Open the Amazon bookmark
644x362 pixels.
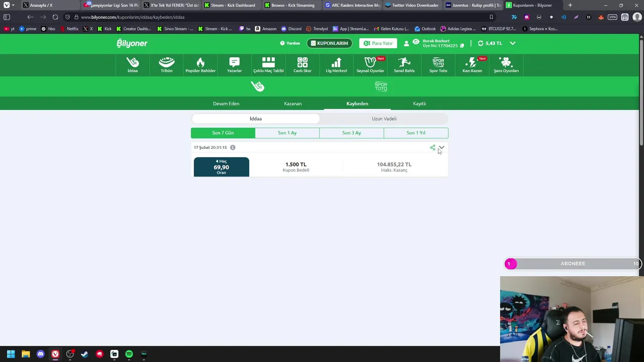pos(266,29)
